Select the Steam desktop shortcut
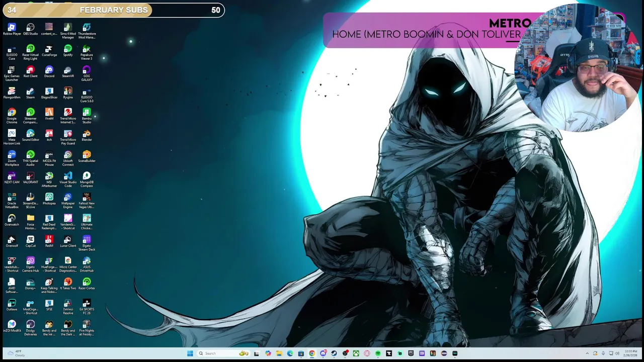This screenshot has width=644, height=362. coord(30,93)
